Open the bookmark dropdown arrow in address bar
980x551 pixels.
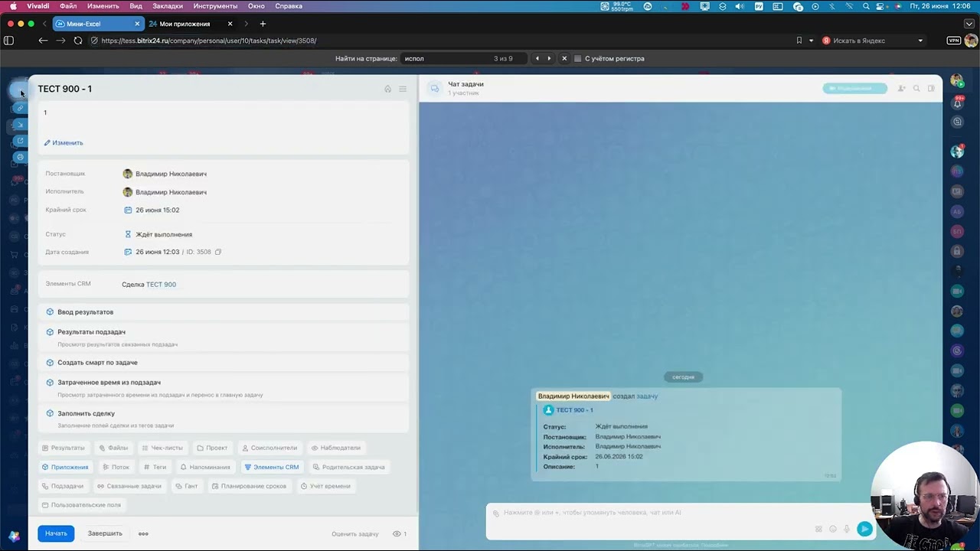[x=811, y=41]
